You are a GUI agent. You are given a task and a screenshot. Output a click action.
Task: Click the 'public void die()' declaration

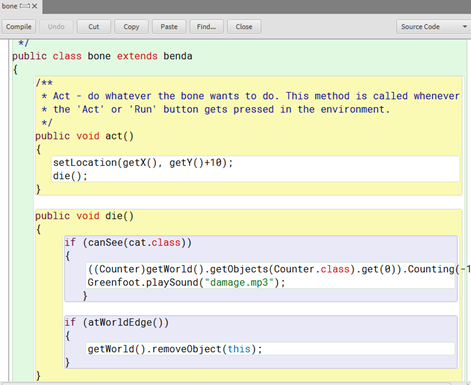pos(85,216)
